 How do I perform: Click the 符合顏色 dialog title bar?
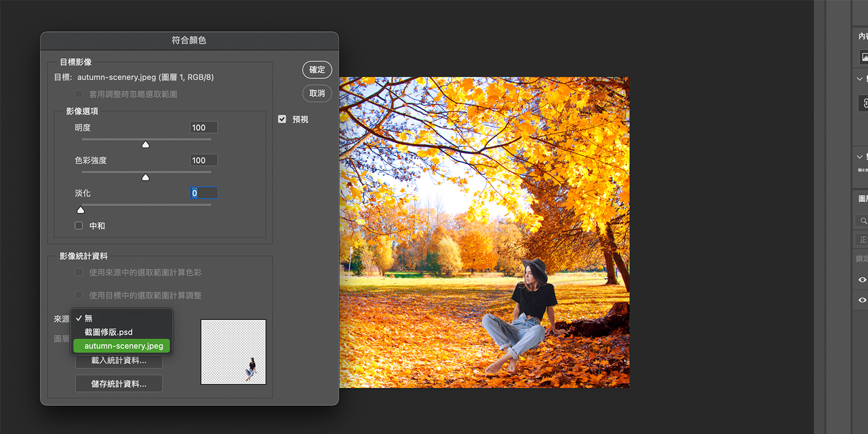pyautogui.click(x=189, y=41)
